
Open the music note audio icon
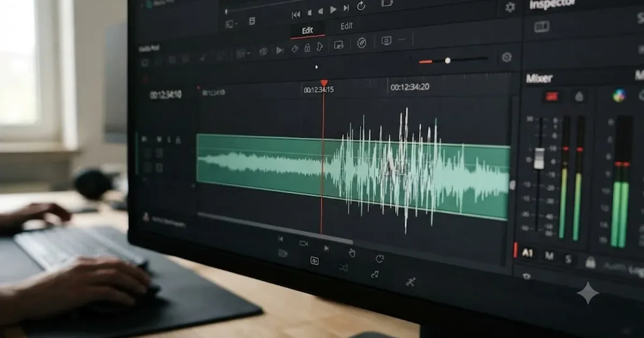(375, 274)
